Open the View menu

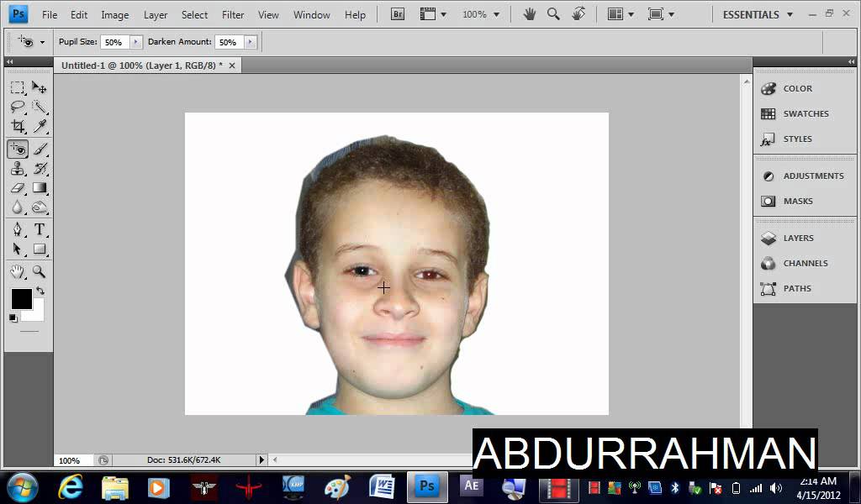click(x=268, y=15)
